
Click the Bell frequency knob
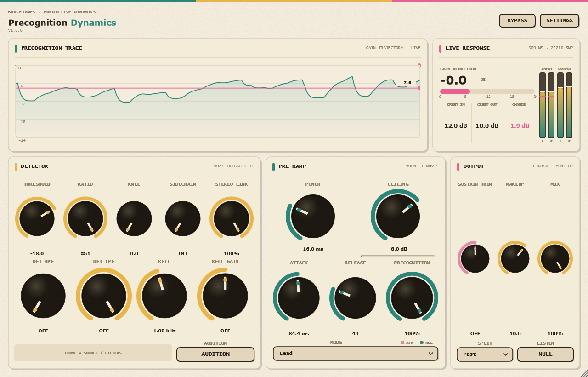pos(164,296)
